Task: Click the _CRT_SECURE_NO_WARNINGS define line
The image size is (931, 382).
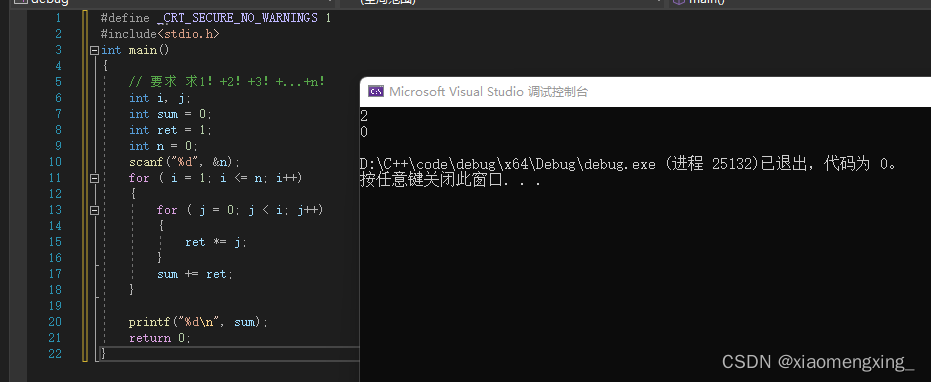Action: click(x=216, y=18)
